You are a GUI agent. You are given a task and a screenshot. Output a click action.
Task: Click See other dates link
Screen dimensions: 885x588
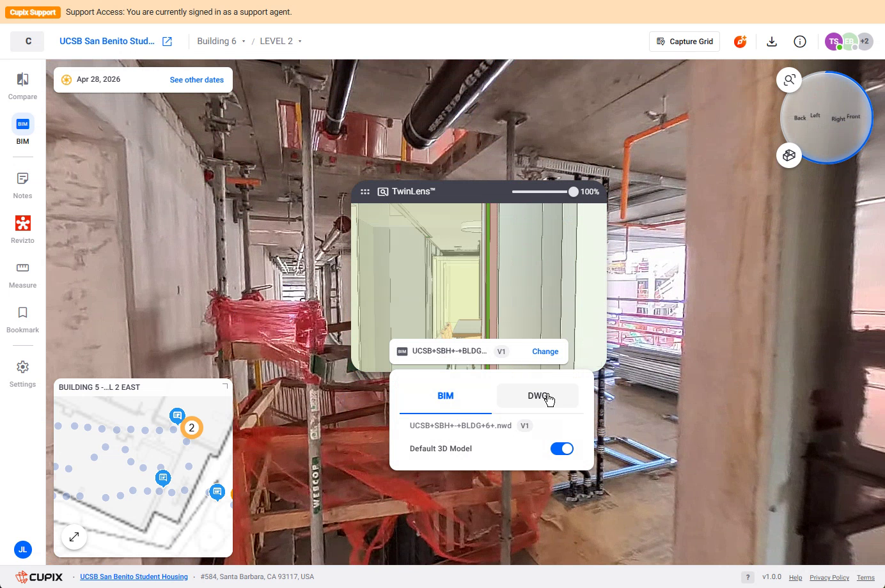click(x=197, y=80)
